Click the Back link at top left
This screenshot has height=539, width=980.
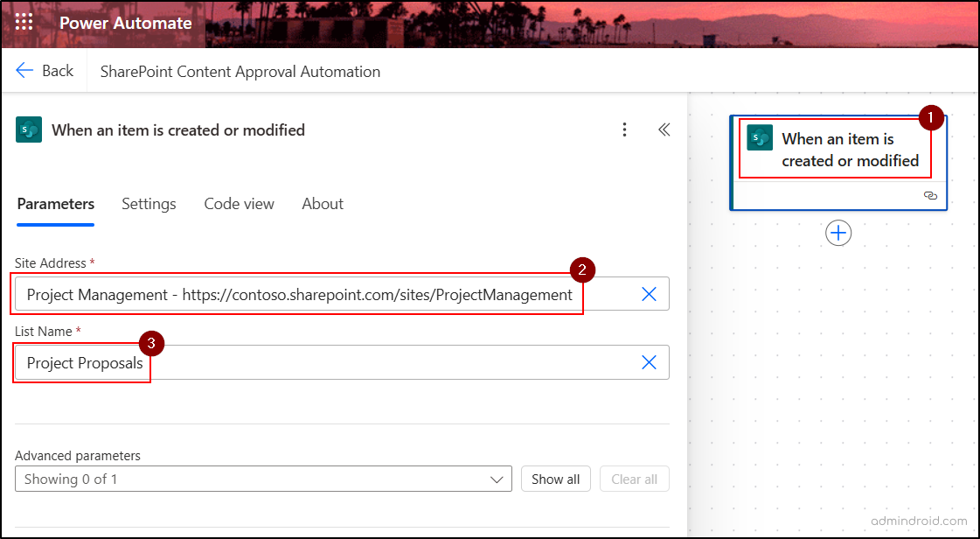57,70
